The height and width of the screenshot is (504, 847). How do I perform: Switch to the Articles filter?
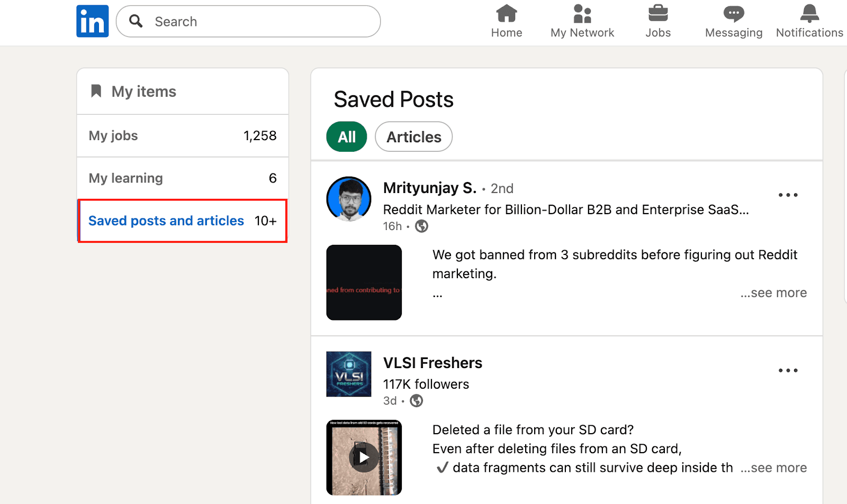coord(413,136)
